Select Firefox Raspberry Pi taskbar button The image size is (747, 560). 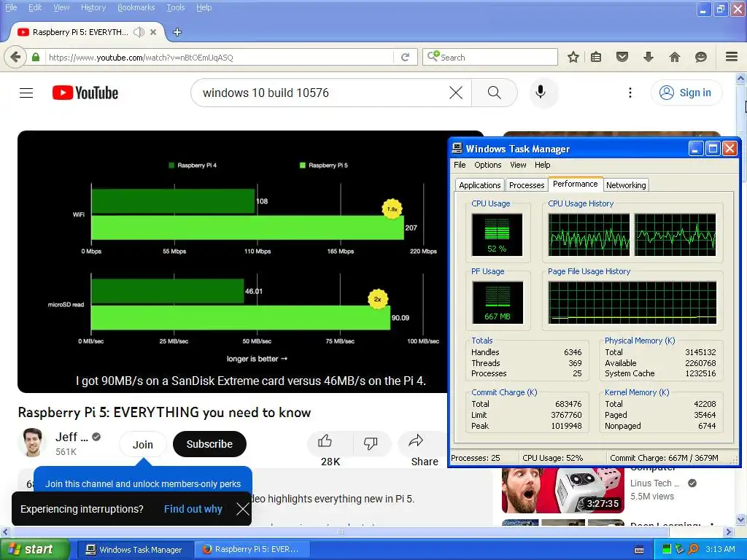click(x=252, y=550)
